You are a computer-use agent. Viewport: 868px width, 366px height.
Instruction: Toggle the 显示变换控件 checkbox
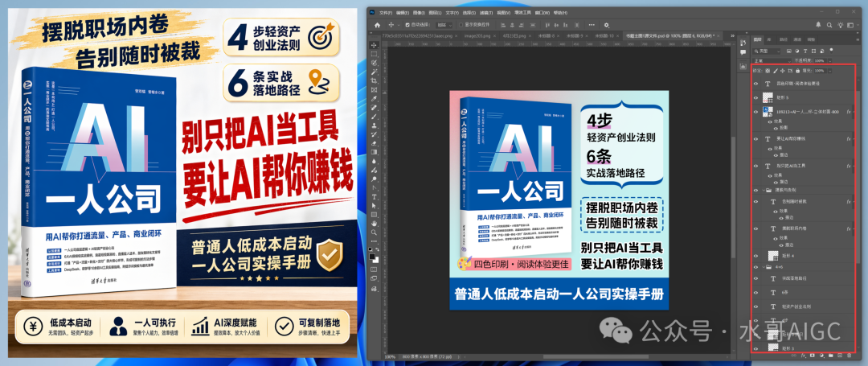461,25
